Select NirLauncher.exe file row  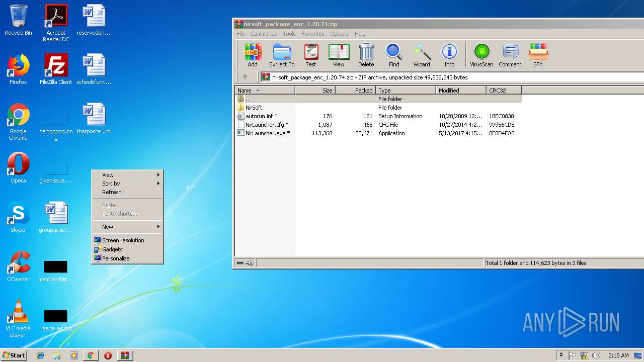point(378,133)
